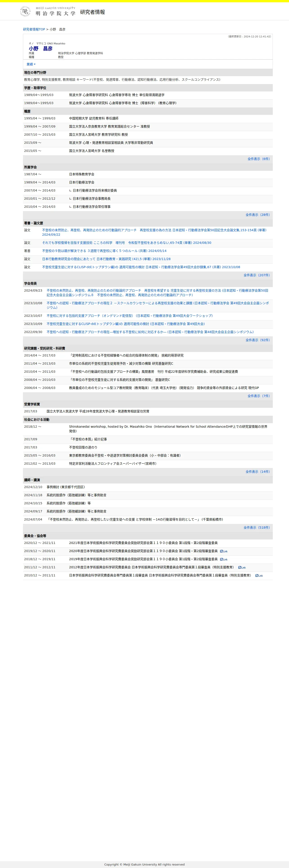Screen dimensions: 289x868
Task: Open the 2023/10/08 presentation on スクールカウンセラー
Action: pyautogui.click(x=158, y=305)
